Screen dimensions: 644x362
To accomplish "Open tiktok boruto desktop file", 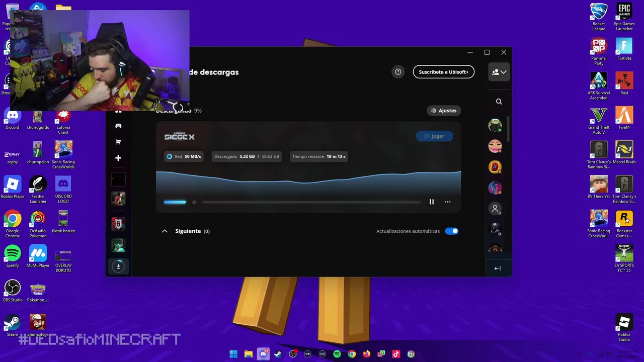I will (63, 221).
